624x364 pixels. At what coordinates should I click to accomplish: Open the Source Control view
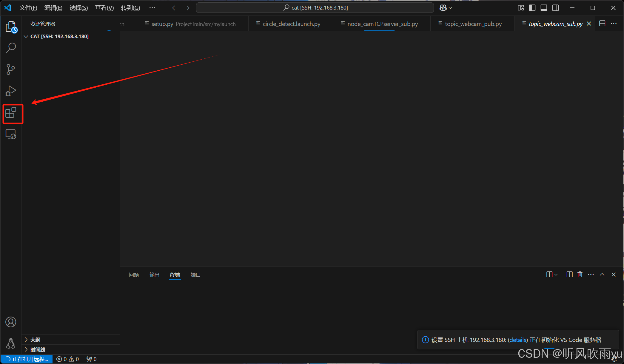click(11, 69)
